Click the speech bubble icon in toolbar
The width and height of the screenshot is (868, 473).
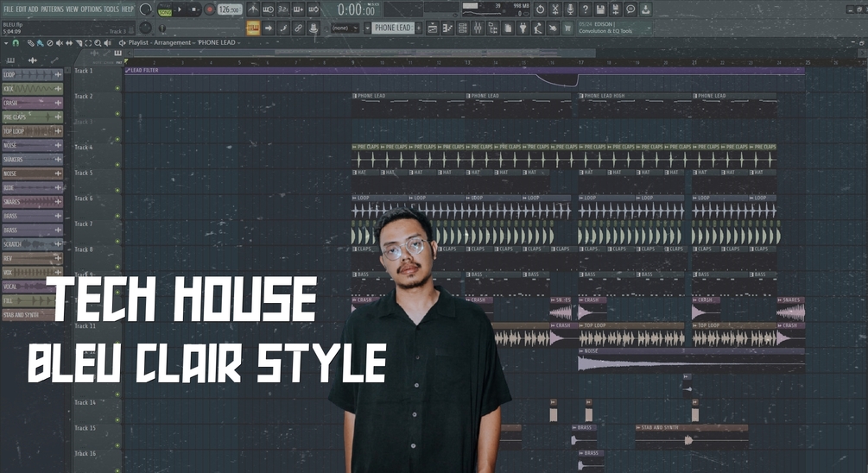[x=630, y=9]
